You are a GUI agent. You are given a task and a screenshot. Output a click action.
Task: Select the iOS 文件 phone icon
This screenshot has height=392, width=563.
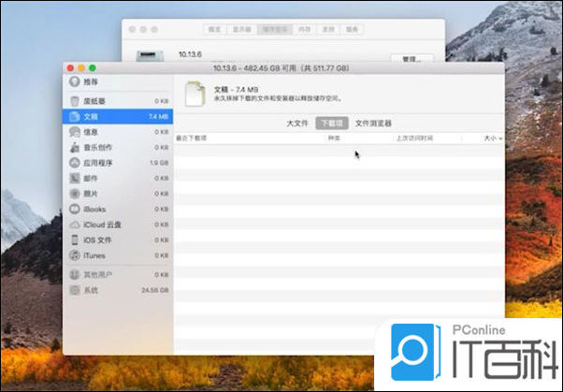click(75, 240)
